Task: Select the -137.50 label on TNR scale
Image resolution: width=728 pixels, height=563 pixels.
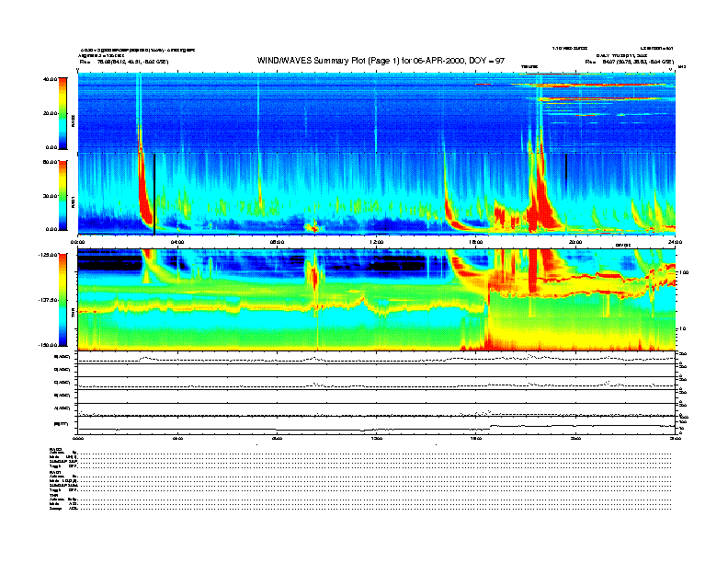Action: click(x=48, y=300)
